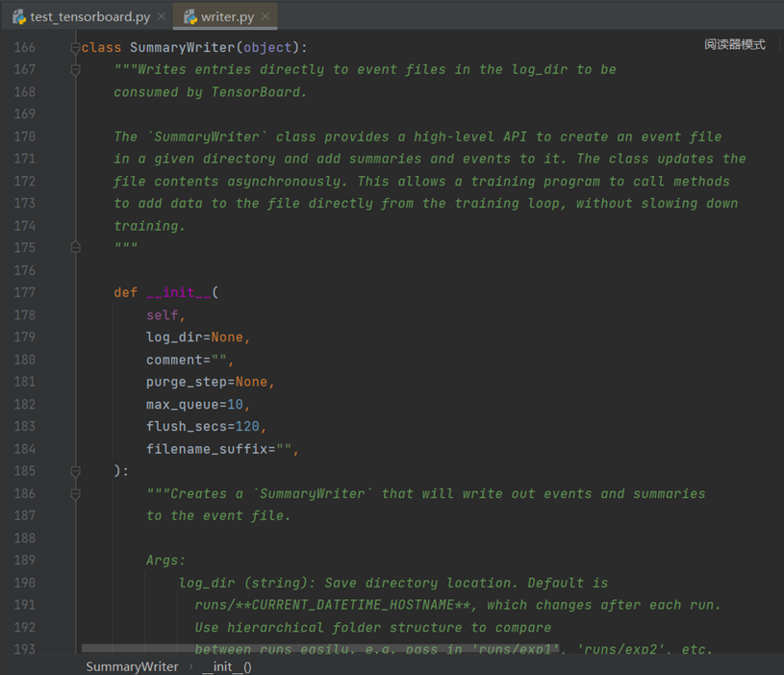Click 'flush_secs=120,' parameter line
Image resolution: width=784 pixels, height=675 pixels.
[x=206, y=427]
